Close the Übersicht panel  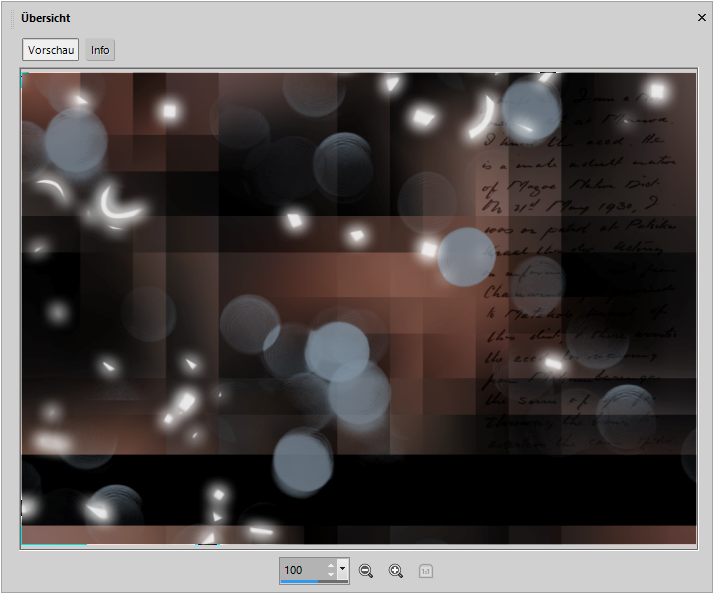[x=702, y=17]
